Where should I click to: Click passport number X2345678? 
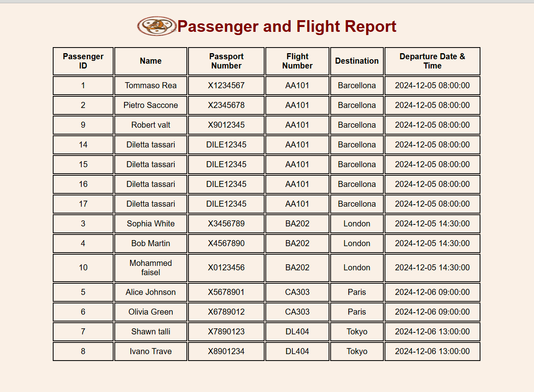(x=226, y=105)
